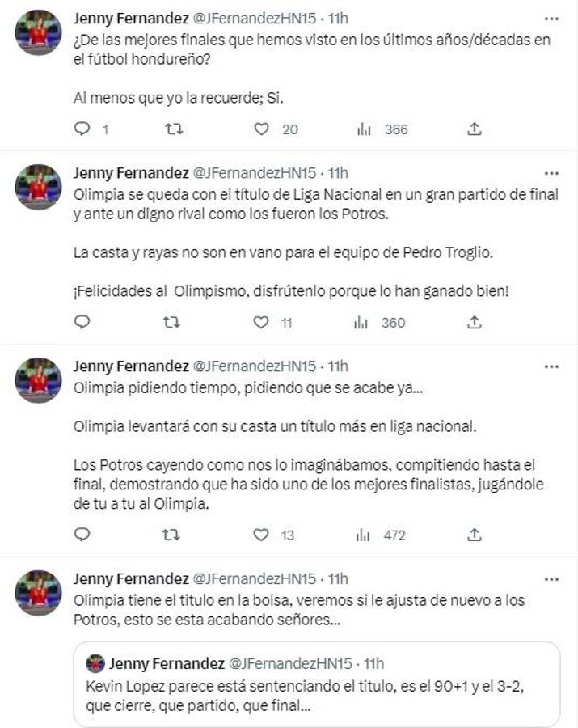View analytics showing 366 views
578x728 pixels.
tap(364, 129)
